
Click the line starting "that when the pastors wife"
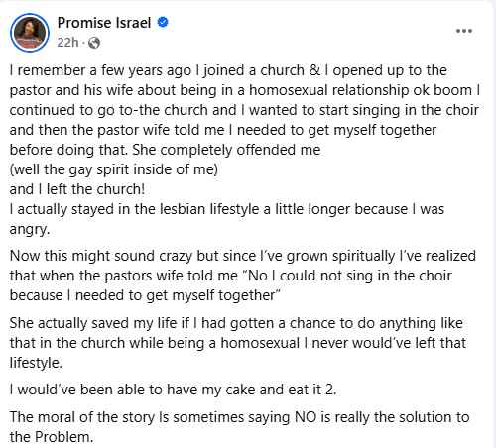[231, 276]
